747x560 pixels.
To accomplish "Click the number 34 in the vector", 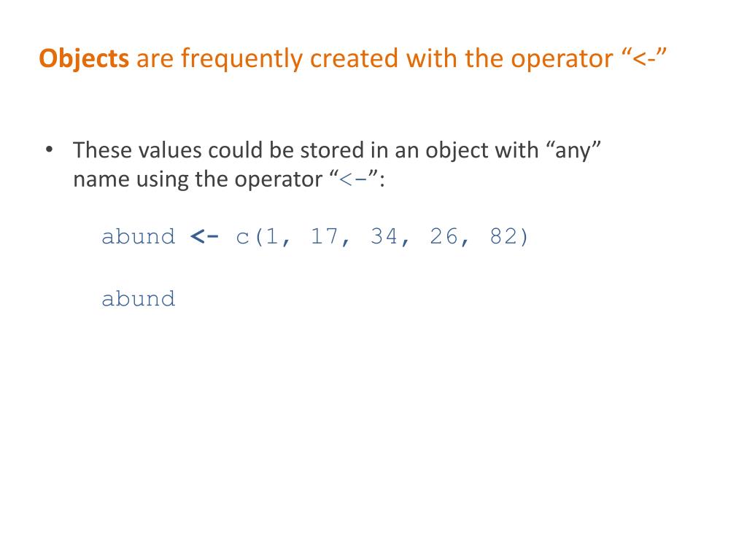I will pos(384,236).
